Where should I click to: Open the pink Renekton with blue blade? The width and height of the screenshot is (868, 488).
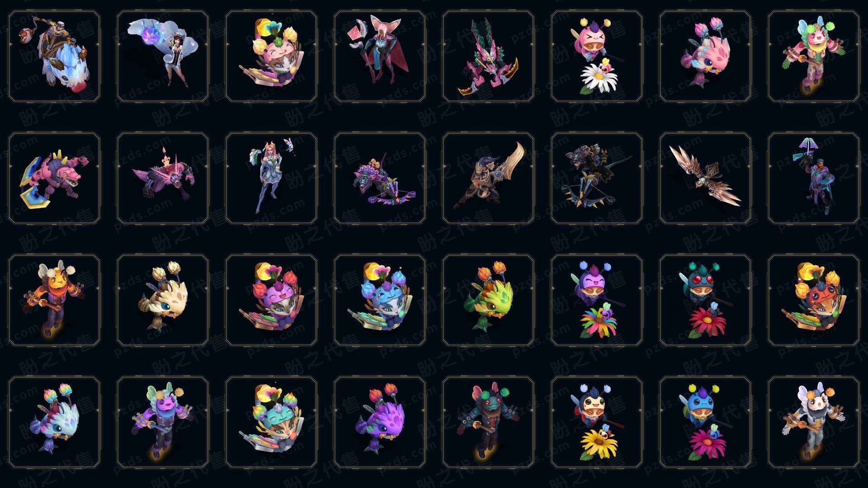pos(54,178)
